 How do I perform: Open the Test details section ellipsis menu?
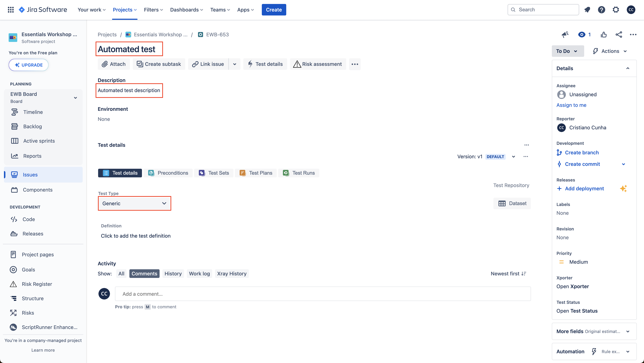(526, 145)
